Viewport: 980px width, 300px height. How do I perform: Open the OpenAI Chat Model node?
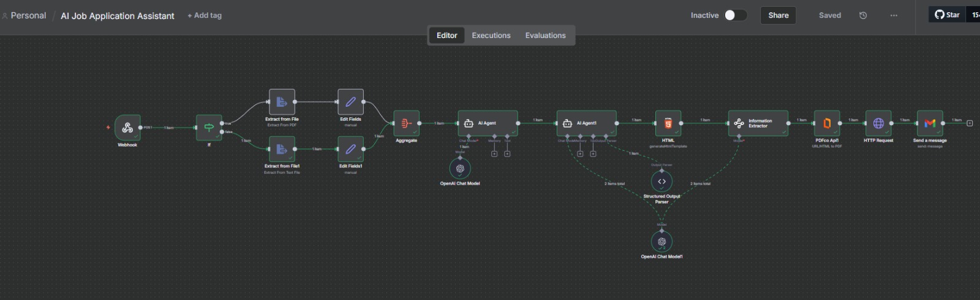pos(460,169)
